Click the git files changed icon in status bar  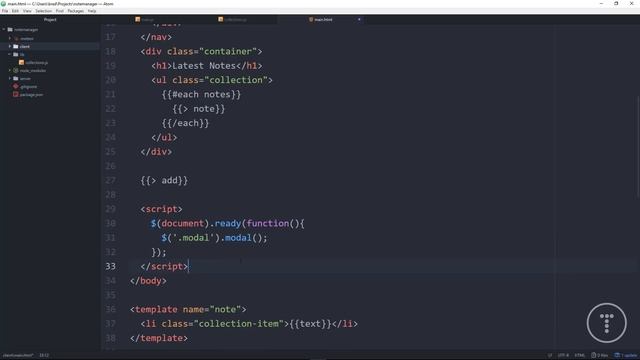coord(593,355)
